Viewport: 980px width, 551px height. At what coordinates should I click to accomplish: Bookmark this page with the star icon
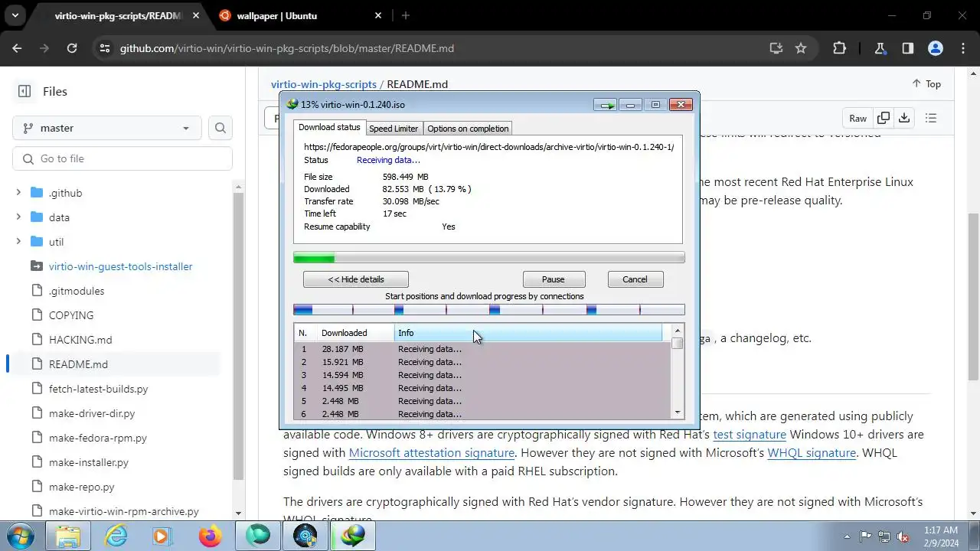coord(801,48)
